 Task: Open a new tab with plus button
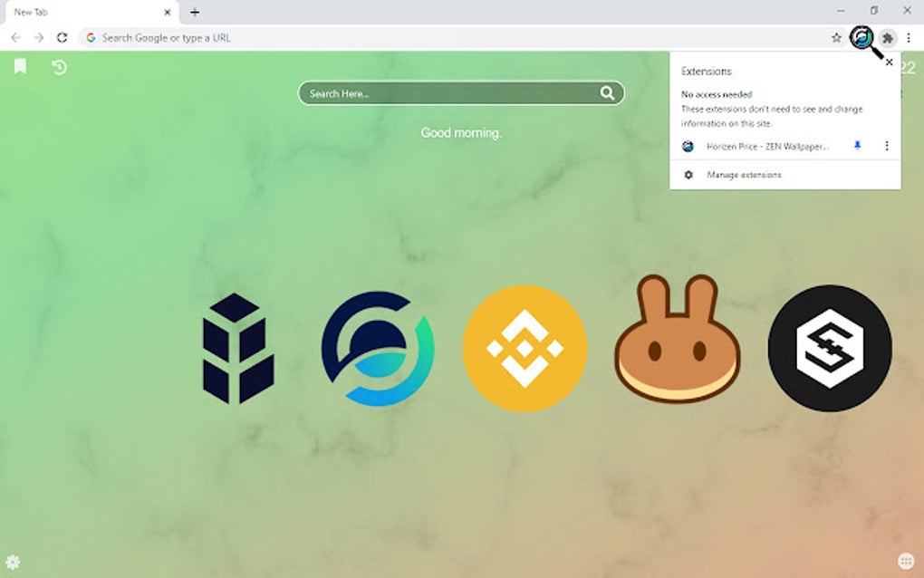[x=195, y=12]
